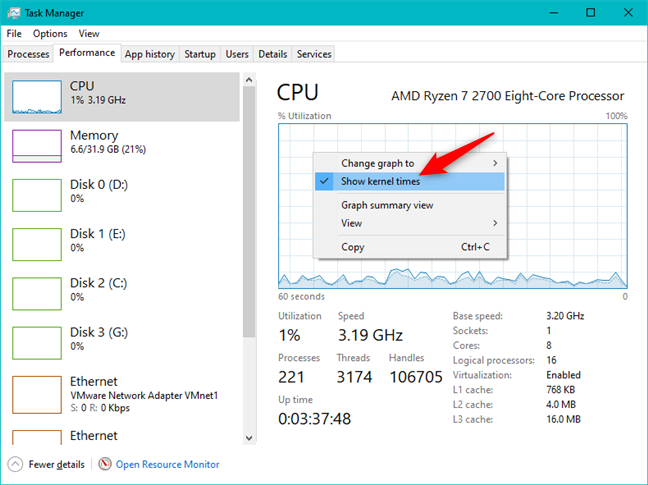Open the Options menu
This screenshot has width=648, height=485.
[50, 33]
